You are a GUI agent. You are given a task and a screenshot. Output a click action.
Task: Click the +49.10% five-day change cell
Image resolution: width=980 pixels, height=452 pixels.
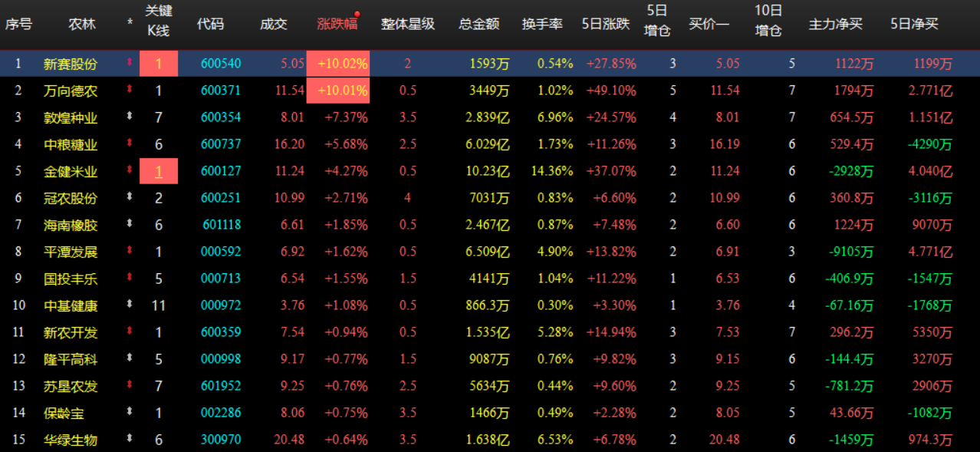(611, 91)
